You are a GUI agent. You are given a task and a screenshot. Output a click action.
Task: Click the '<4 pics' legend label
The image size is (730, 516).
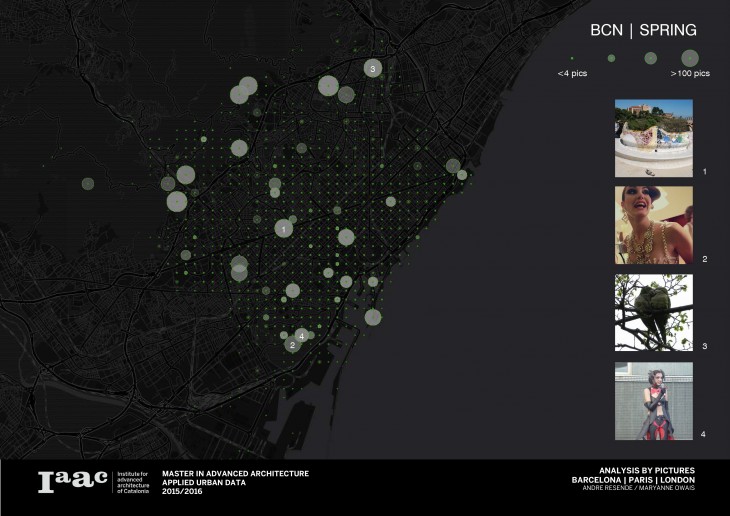[574, 74]
